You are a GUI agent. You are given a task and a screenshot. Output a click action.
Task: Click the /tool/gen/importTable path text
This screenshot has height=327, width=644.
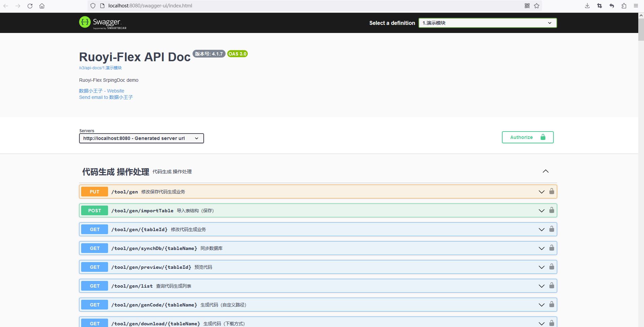(142, 211)
